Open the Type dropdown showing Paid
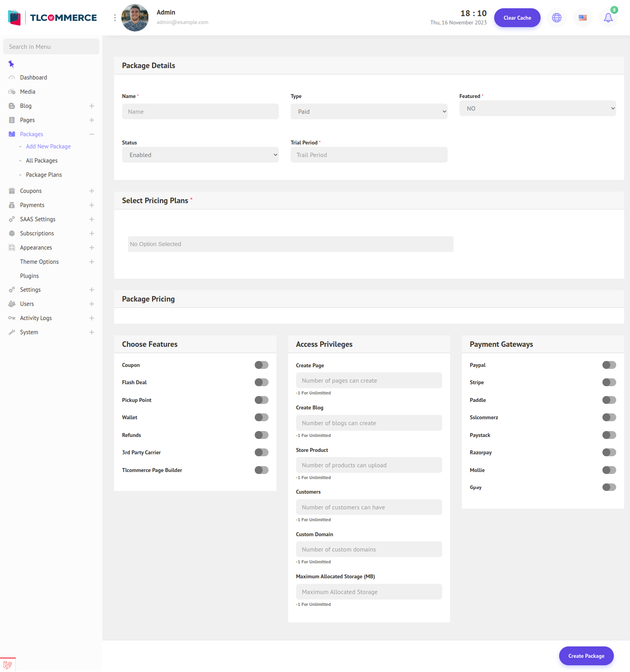This screenshot has width=630, height=672. pos(369,111)
